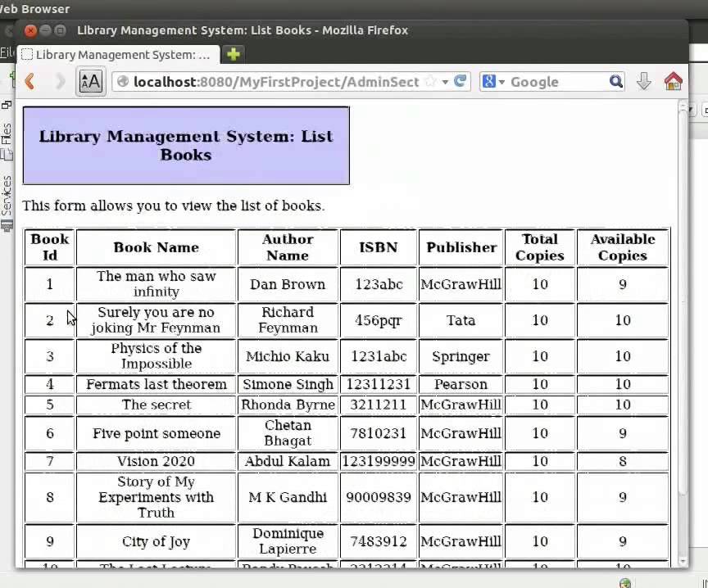Click the Author Name column header
This screenshot has width=708, height=588.
point(288,247)
